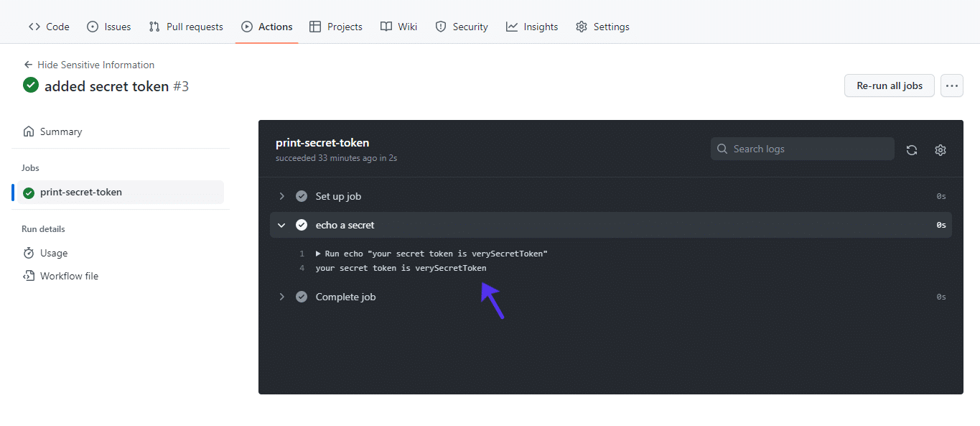Open the log settings gear icon
The height and width of the screenshot is (426, 980).
[x=941, y=149]
